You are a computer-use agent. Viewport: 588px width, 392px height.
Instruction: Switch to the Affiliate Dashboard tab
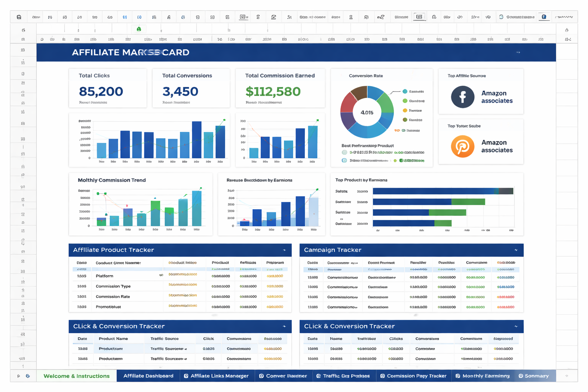(148, 376)
